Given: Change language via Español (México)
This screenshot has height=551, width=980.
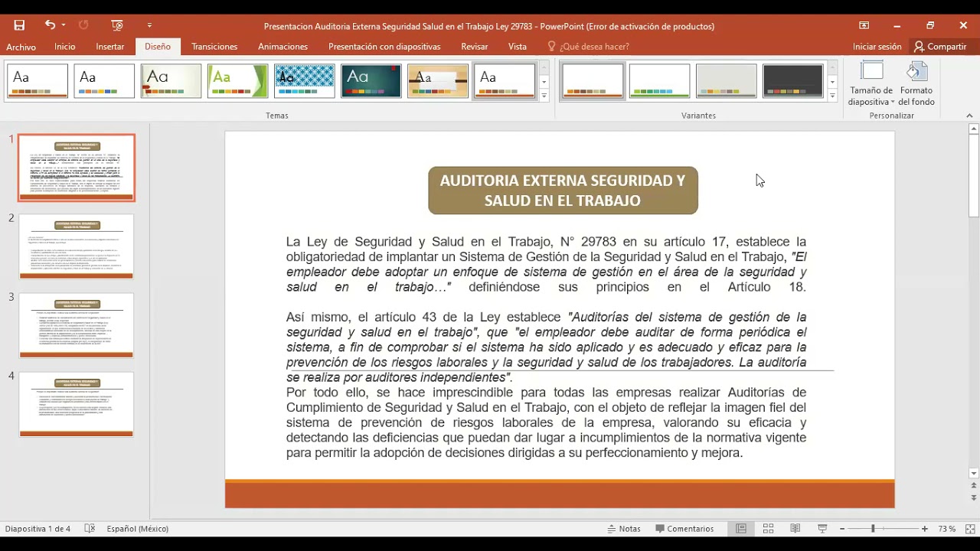Looking at the screenshot, I should [138, 529].
